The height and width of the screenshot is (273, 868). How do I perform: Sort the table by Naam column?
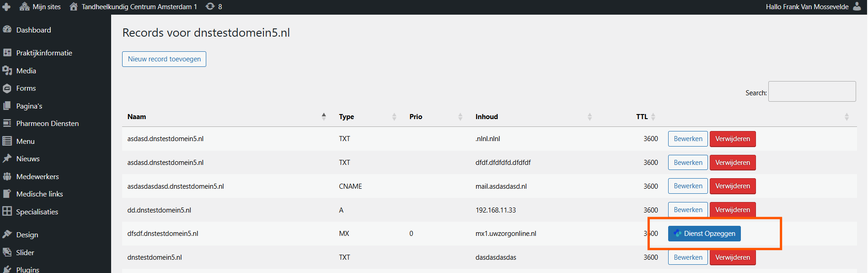[x=324, y=117]
